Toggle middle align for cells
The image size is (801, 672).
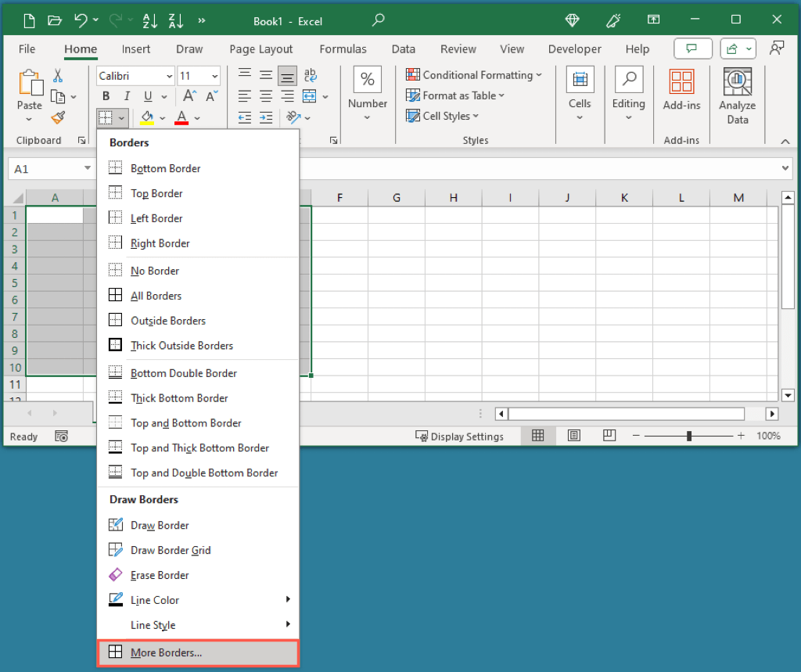pos(266,76)
